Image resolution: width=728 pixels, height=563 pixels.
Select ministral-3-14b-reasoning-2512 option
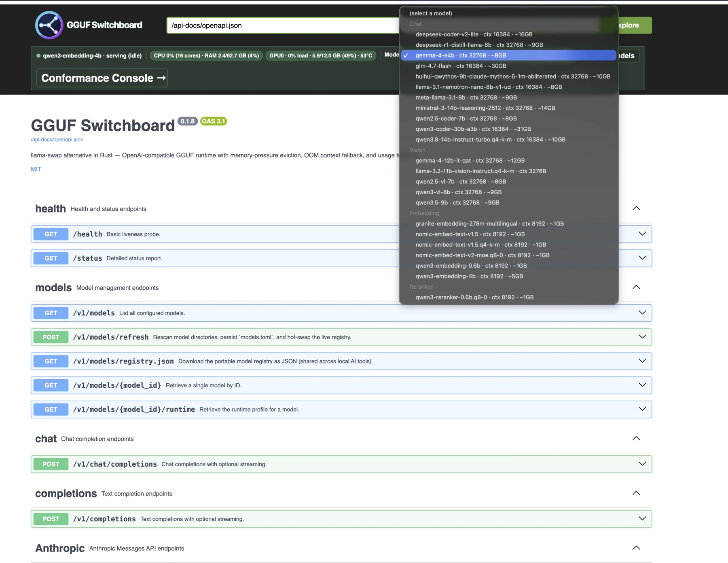click(508, 108)
